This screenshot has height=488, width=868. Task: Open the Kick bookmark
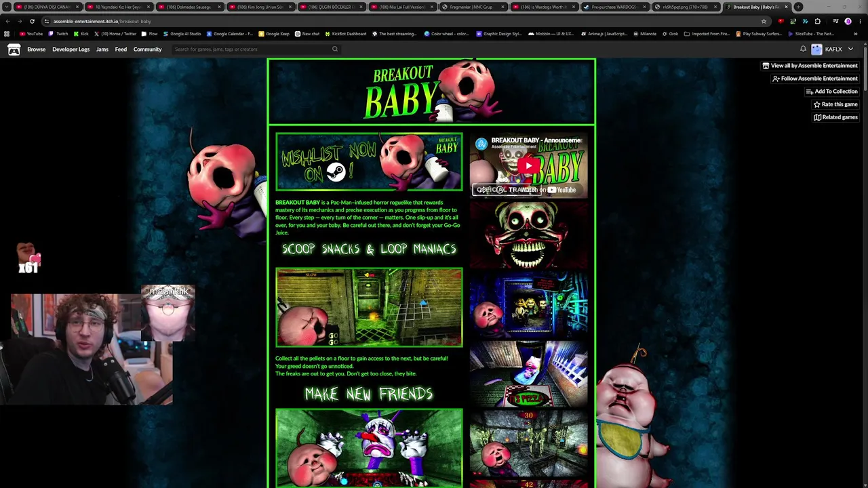pos(81,34)
